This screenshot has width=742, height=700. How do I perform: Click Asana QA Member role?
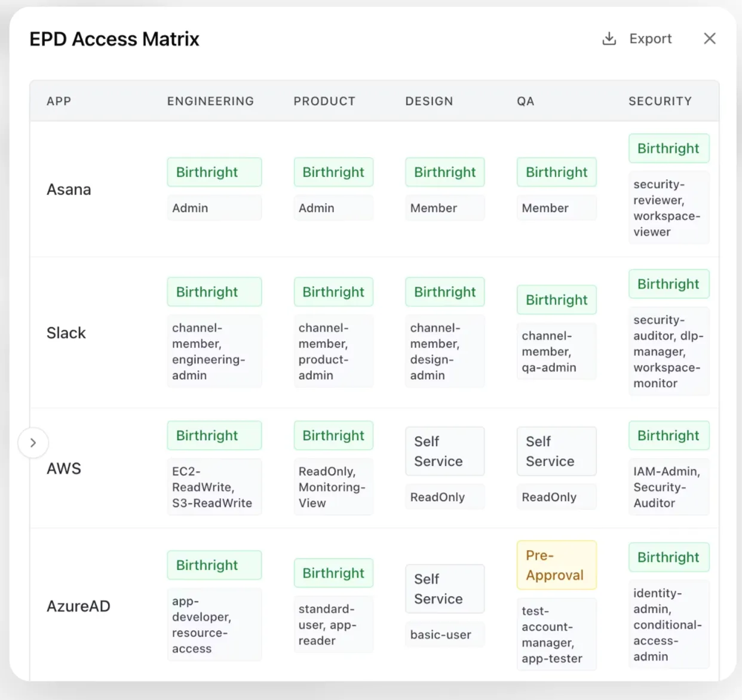[x=557, y=208]
